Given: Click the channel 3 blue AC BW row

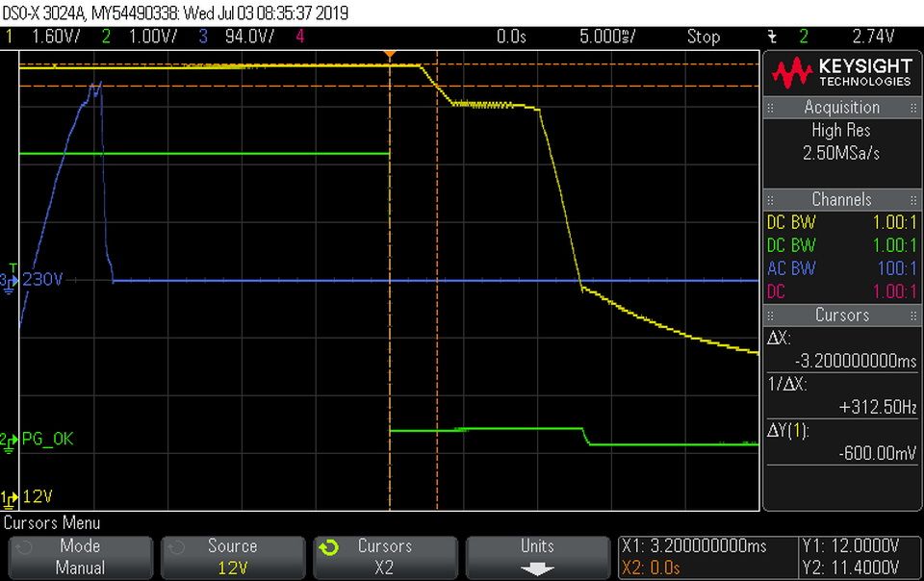Looking at the screenshot, I should pyautogui.click(x=841, y=268).
